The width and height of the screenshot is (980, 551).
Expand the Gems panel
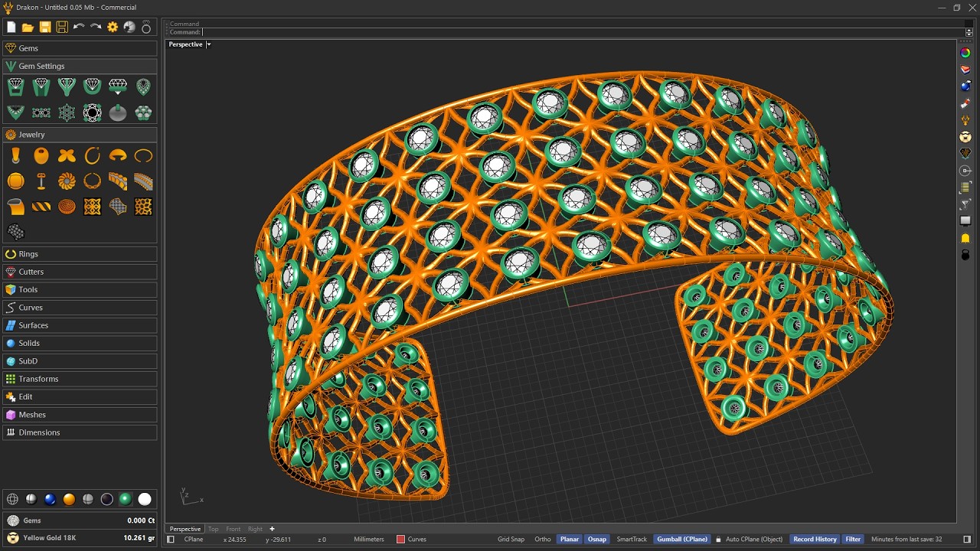click(x=80, y=48)
